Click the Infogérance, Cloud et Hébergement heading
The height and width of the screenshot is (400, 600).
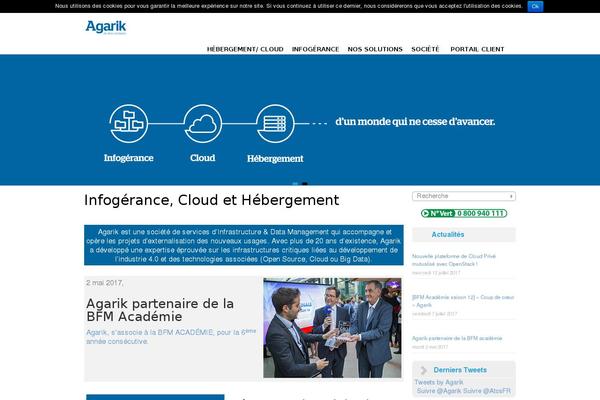point(212,200)
